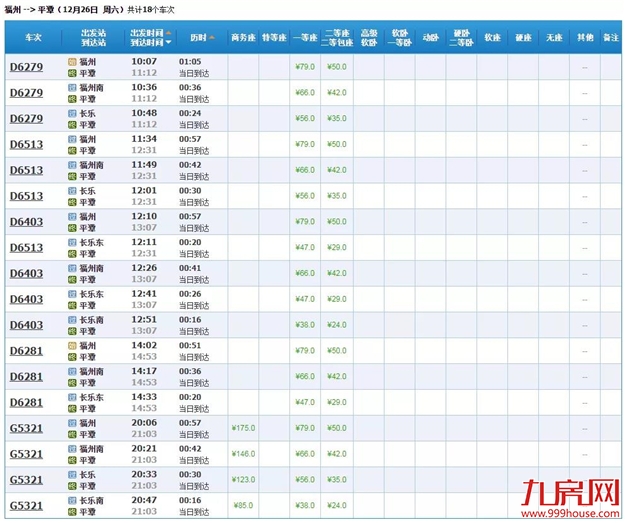Click the 二等座 column header
Viewport: 625px width, 523px height.
point(337,37)
